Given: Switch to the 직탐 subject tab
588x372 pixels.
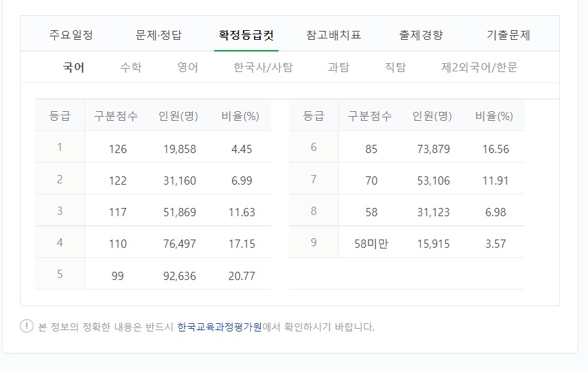Looking at the screenshot, I should click(395, 67).
